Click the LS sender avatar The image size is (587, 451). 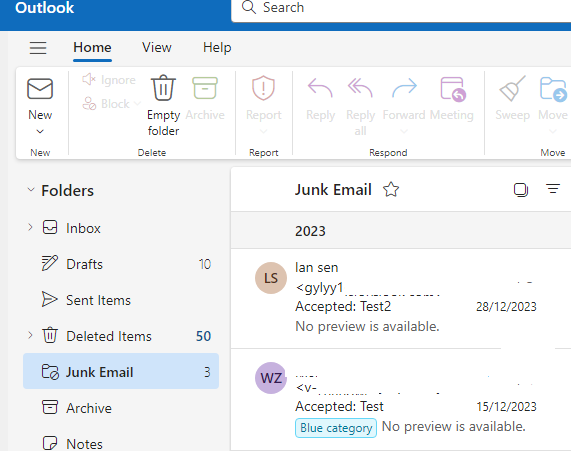(x=271, y=278)
